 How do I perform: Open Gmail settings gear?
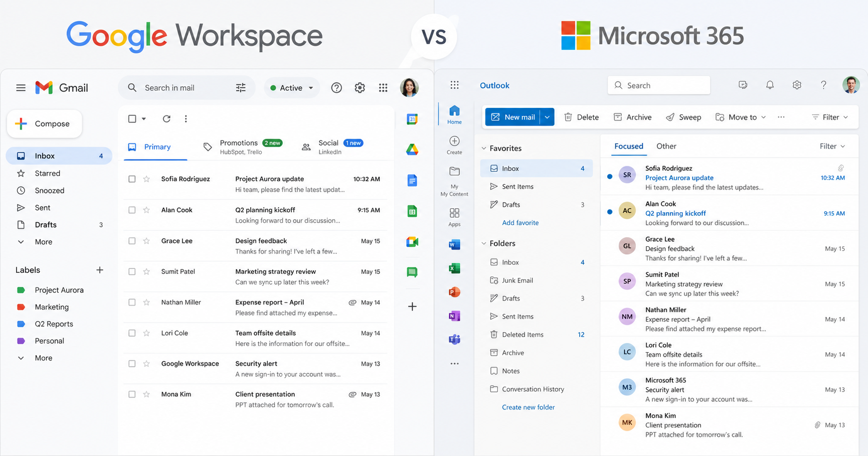pyautogui.click(x=360, y=88)
